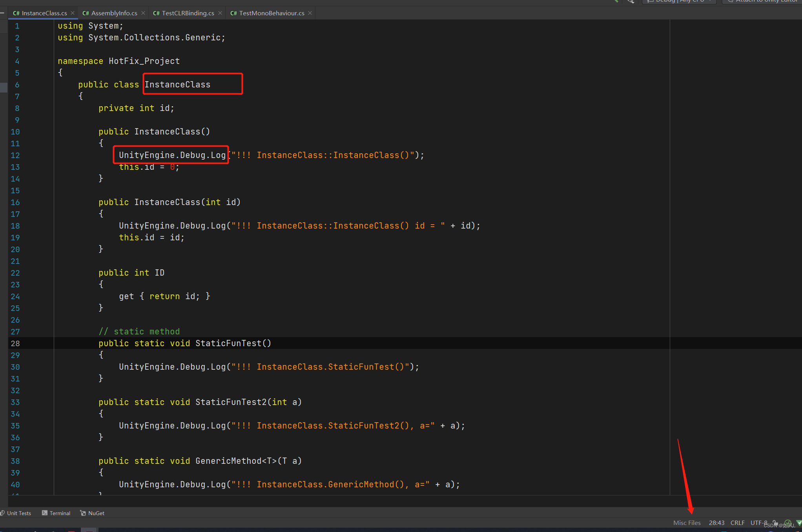Click the 'get { return id; }' accessor
This screenshot has height=532, width=802.
point(165,296)
